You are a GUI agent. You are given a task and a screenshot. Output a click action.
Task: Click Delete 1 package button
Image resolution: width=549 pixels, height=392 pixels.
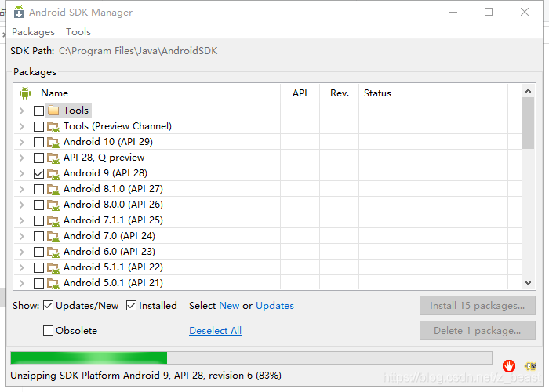pos(477,330)
